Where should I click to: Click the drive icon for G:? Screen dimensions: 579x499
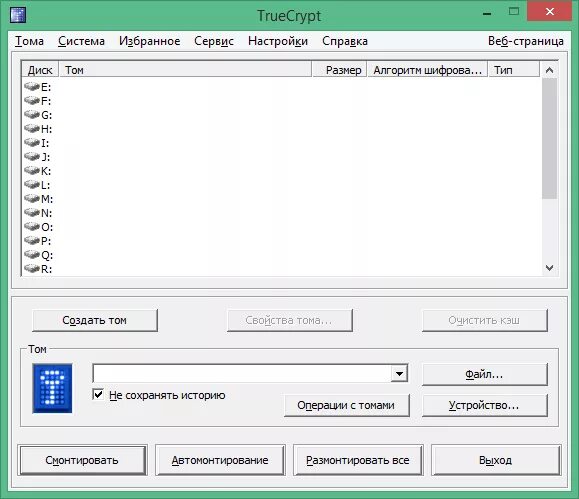[x=32, y=115]
